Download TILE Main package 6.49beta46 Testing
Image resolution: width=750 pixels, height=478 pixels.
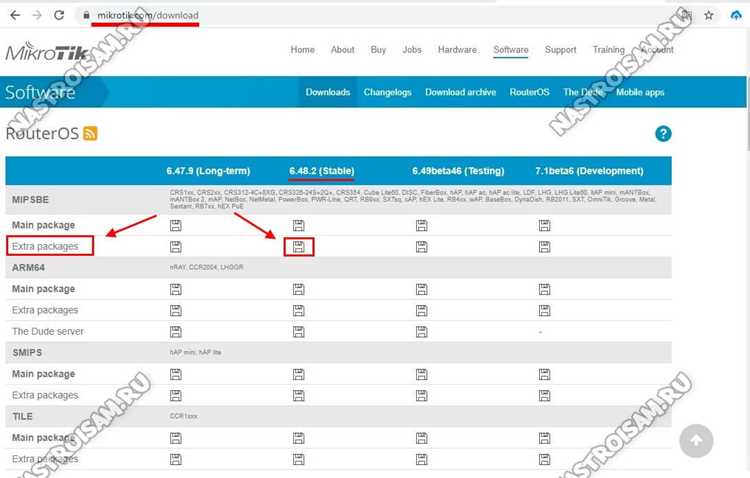point(421,438)
